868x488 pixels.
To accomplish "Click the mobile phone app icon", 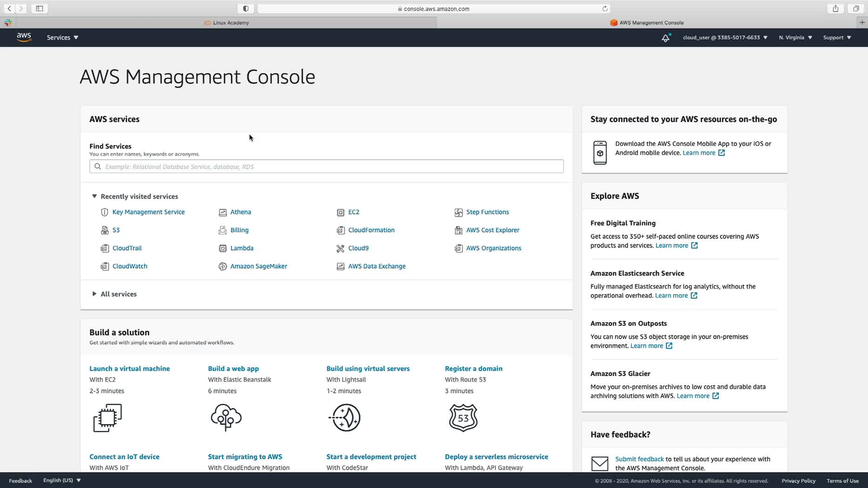I will 600,152.
